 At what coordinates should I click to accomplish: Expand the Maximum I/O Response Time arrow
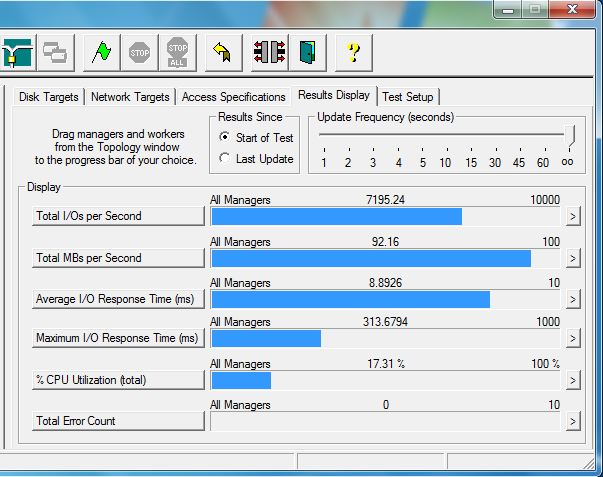pyautogui.click(x=573, y=339)
